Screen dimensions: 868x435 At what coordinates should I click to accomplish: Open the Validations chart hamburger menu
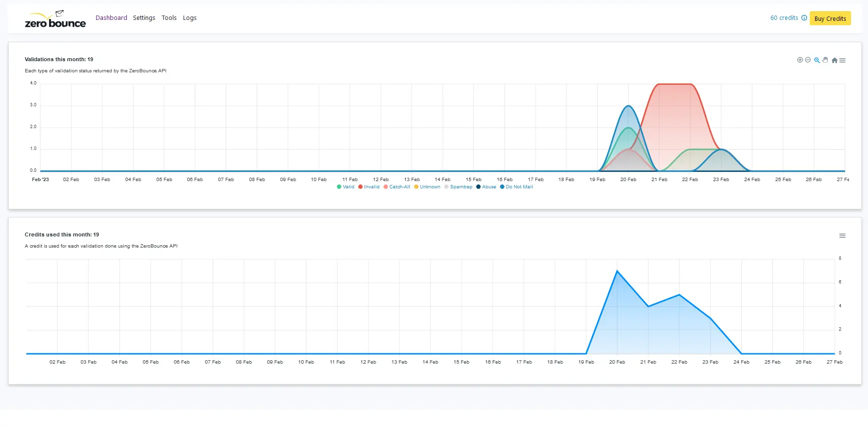(x=843, y=61)
